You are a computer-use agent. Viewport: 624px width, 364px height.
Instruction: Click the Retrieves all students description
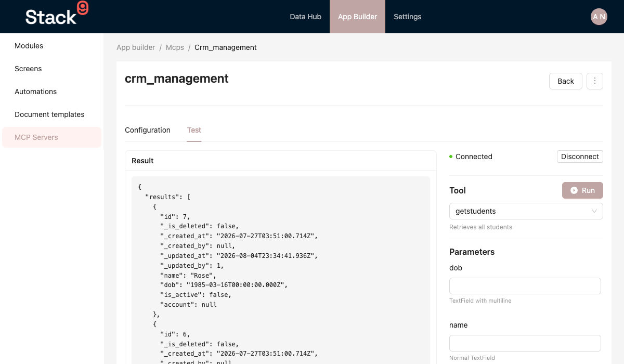[480, 227]
